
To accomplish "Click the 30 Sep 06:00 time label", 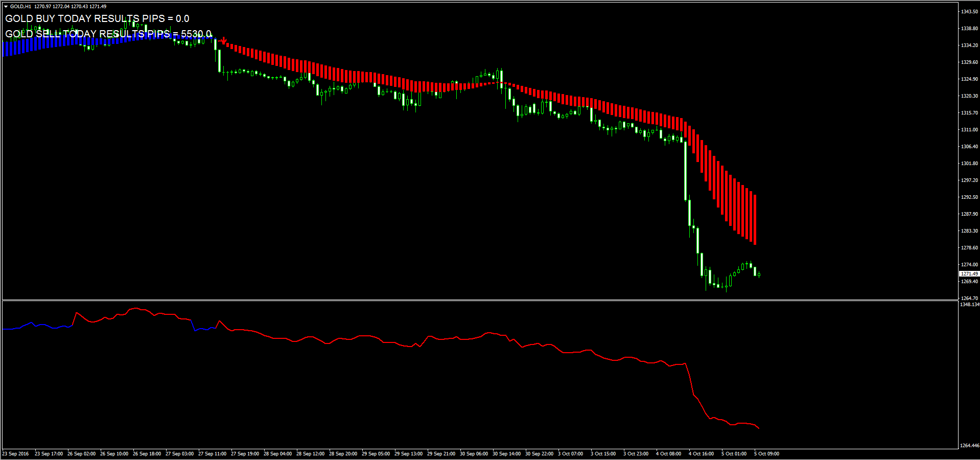I will click(x=474, y=454).
